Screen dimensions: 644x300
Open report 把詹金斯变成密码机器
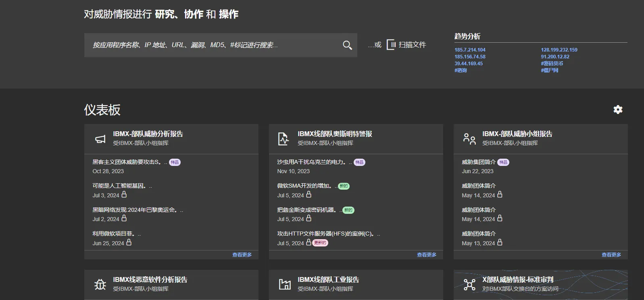[x=309, y=210]
